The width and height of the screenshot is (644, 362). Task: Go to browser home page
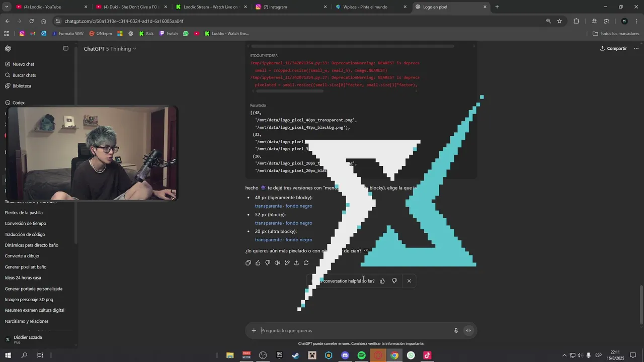point(43,21)
